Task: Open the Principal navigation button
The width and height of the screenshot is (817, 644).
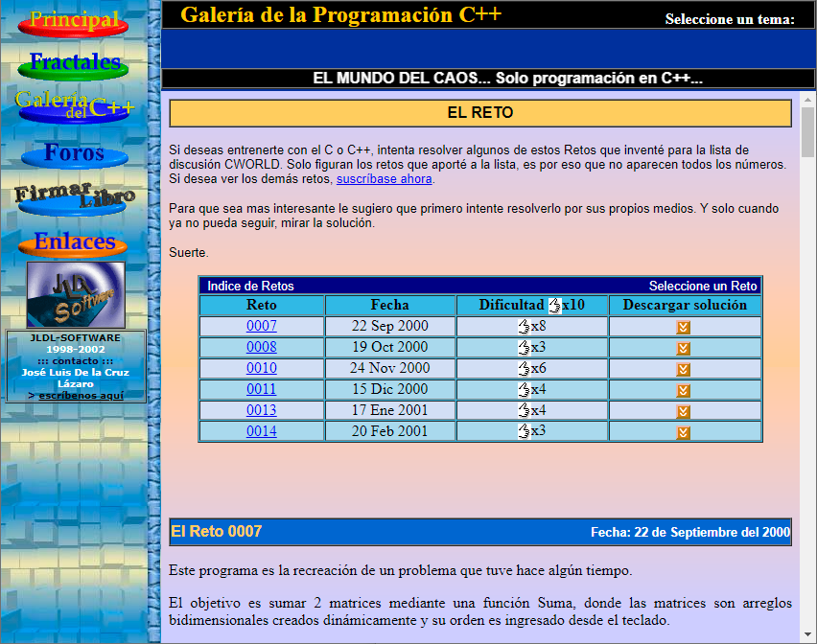Action: (74, 20)
